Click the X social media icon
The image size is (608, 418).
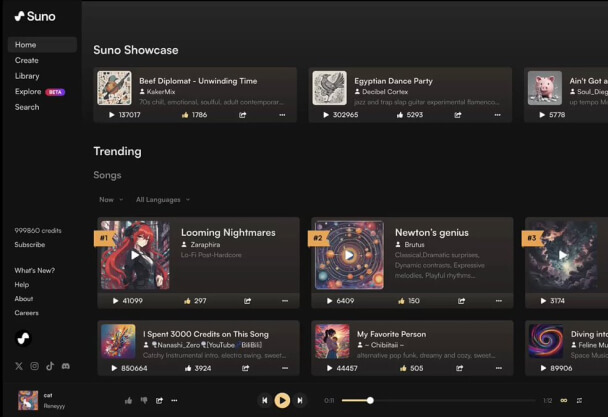[19, 367]
